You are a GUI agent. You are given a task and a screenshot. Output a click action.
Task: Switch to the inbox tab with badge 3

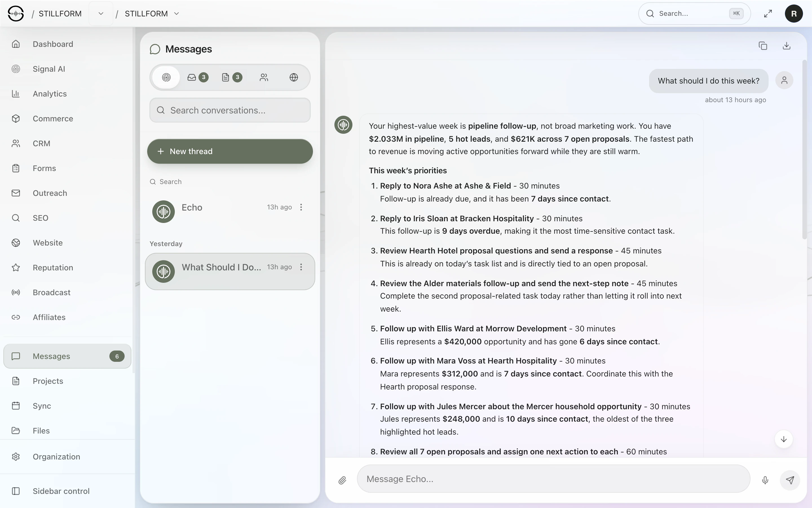tap(198, 77)
